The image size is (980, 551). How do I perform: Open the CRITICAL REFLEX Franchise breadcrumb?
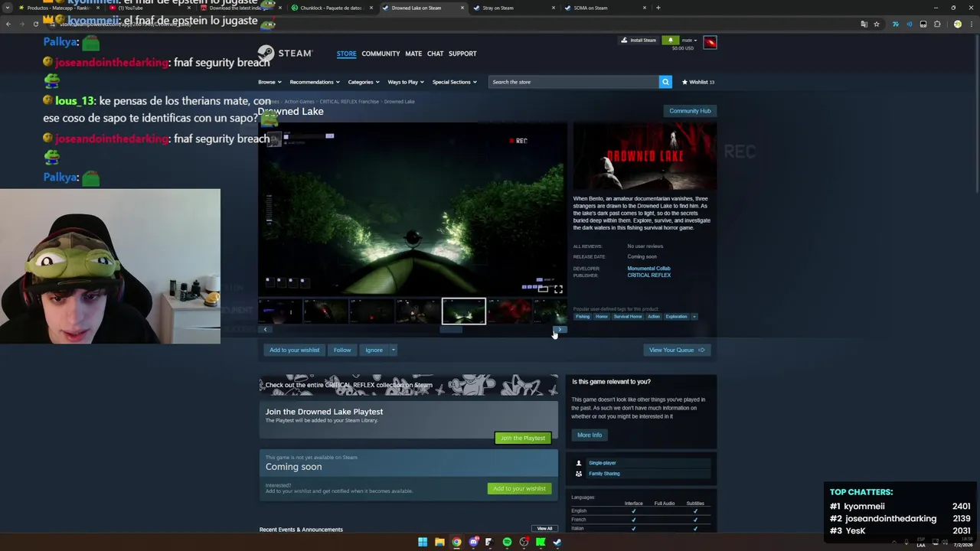pyautogui.click(x=349, y=102)
